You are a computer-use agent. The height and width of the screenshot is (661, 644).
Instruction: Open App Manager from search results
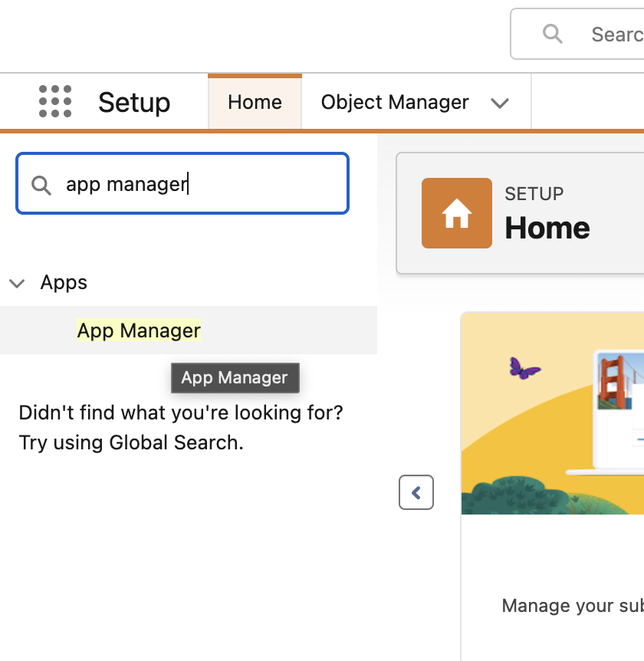click(x=139, y=330)
